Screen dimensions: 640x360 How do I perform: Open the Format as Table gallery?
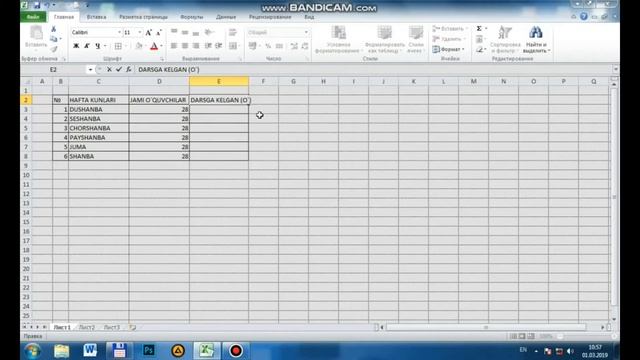(384, 39)
